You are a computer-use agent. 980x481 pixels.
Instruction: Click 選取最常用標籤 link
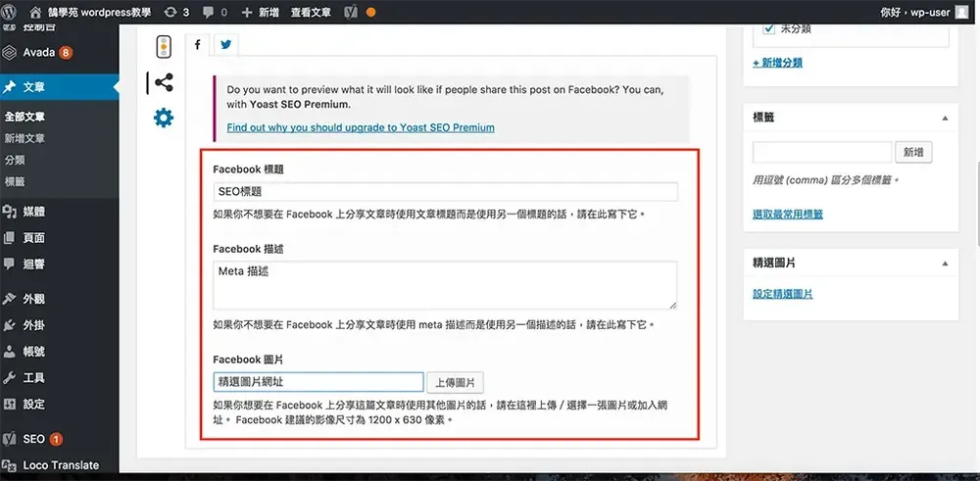coord(788,215)
